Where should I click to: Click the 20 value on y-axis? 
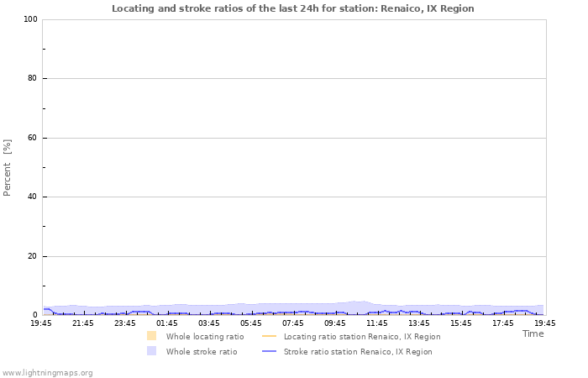coord(32,256)
